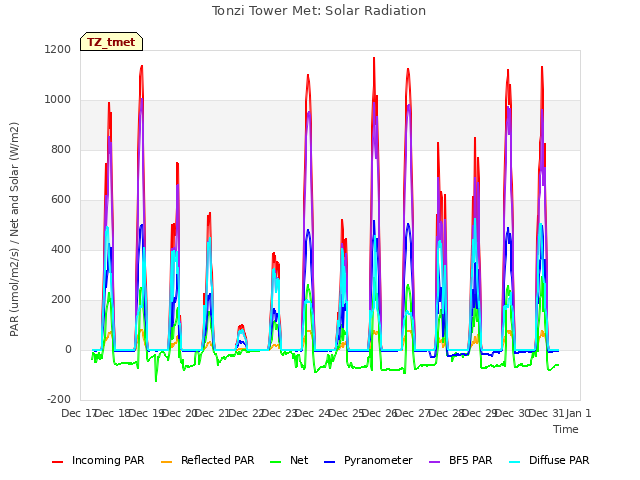Click the 800 y-axis tick label
640x480 pixels.
pyautogui.click(x=61, y=149)
